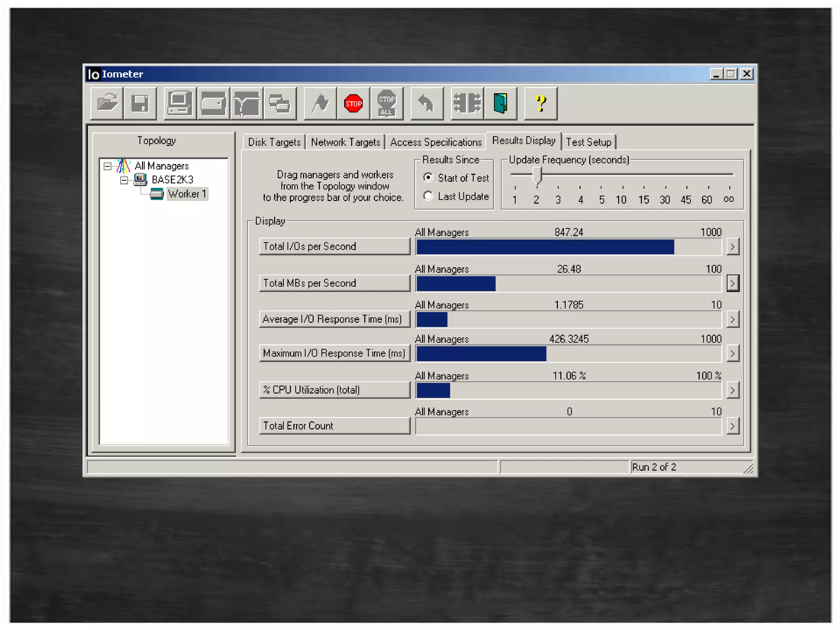Click the % CPU Utilization (total) button
Screen dimensions: 840x630
point(334,390)
